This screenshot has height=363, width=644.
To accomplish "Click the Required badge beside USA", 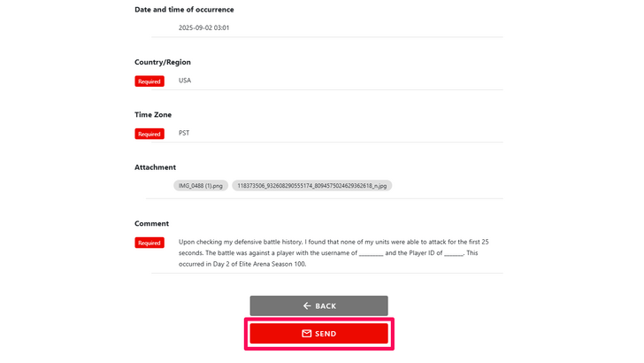I will pos(149,81).
